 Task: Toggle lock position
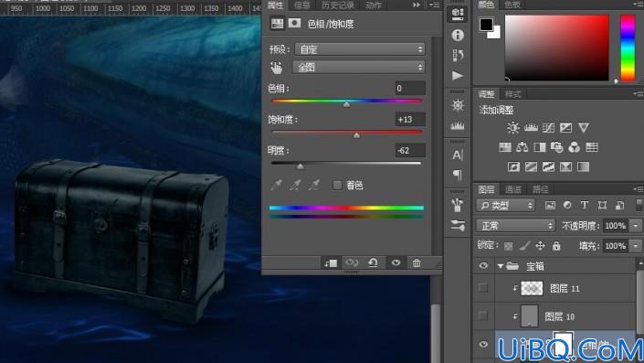[540, 246]
